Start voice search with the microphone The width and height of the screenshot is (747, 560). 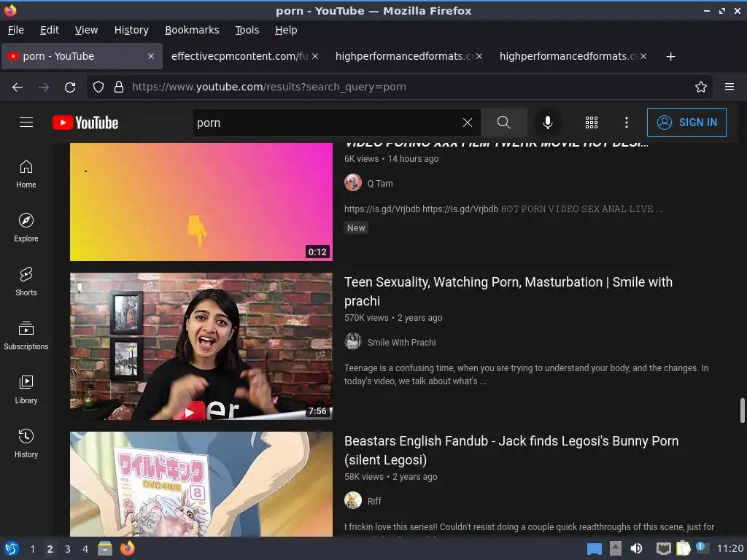click(x=548, y=122)
